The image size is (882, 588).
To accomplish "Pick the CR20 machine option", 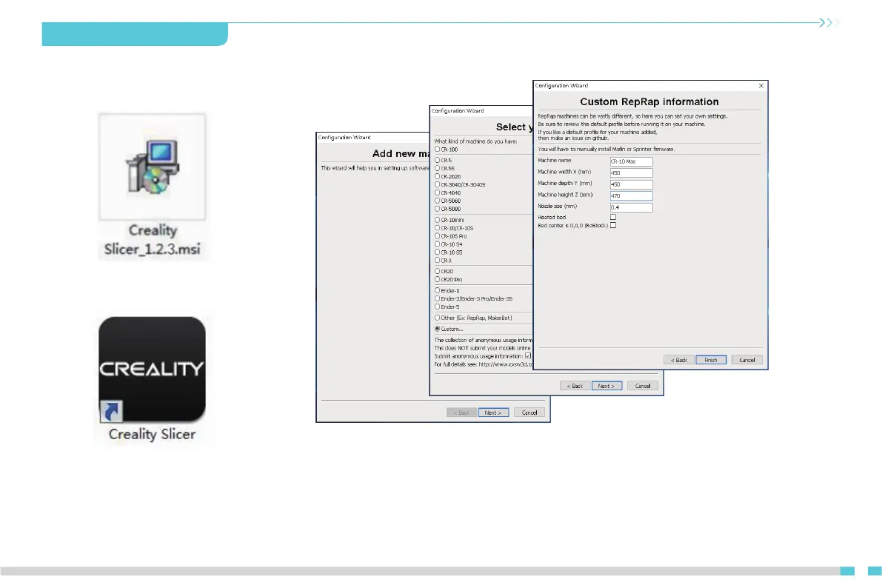I will point(437,271).
